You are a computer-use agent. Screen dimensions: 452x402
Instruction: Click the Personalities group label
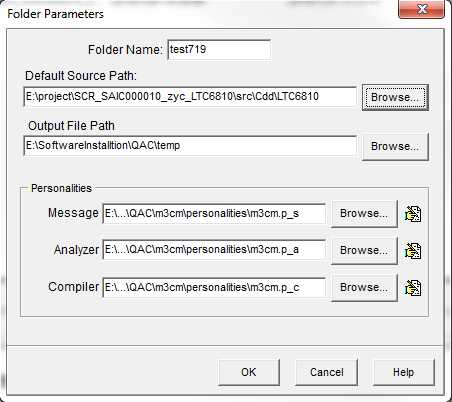click(61, 188)
